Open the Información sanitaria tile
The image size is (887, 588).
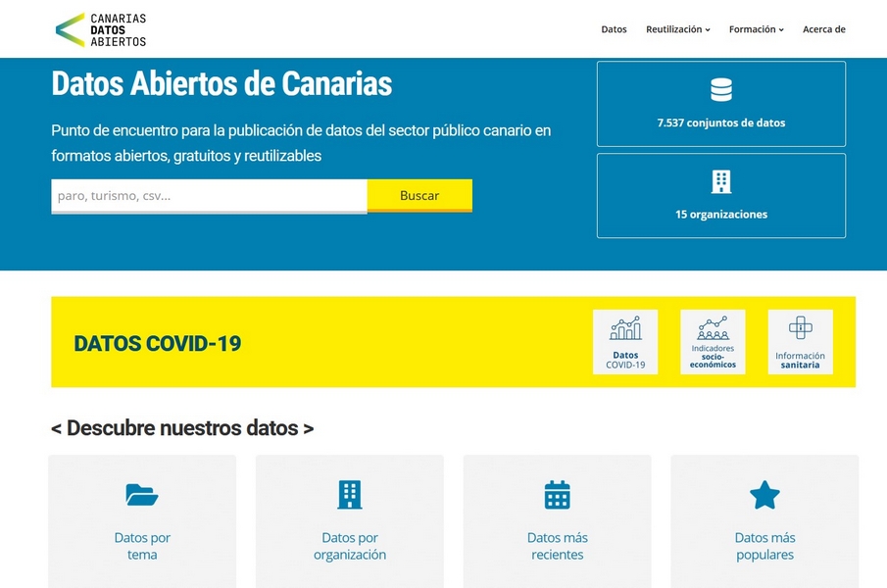(x=800, y=342)
